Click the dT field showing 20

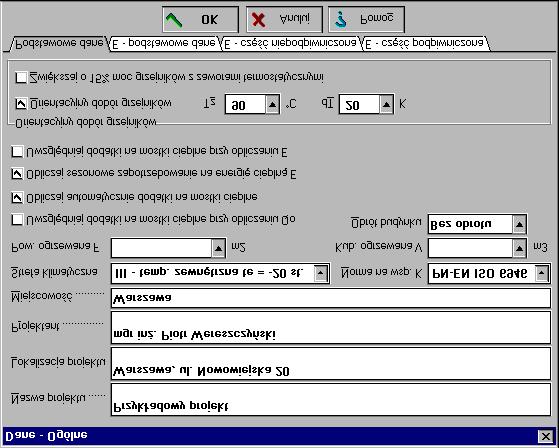click(360, 105)
